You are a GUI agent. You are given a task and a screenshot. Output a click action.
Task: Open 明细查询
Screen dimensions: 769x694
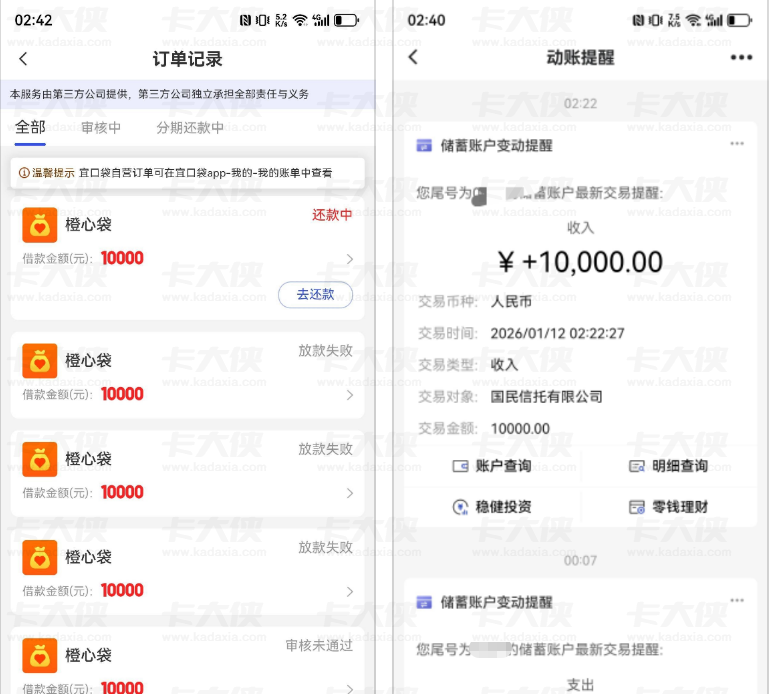click(x=668, y=466)
